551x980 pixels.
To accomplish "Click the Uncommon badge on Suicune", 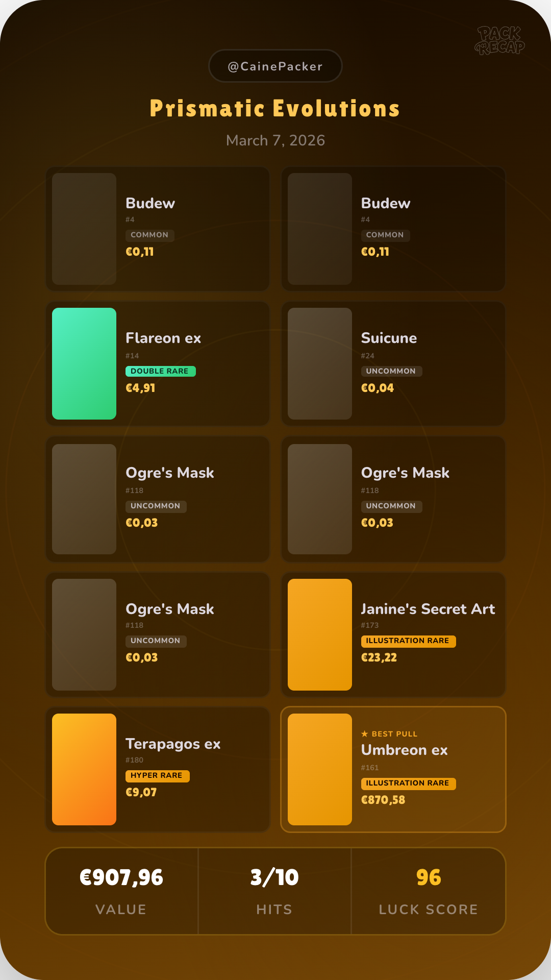I will pos(391,371).
